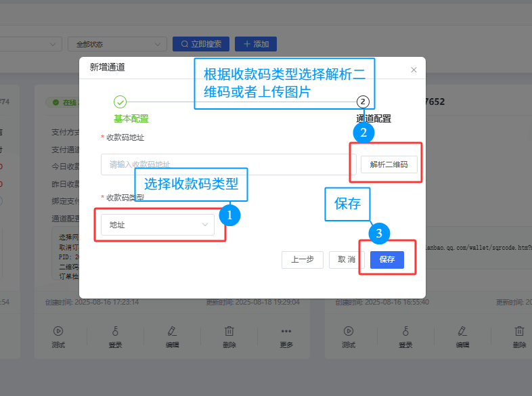
Task: Click the 登录 key icon in the 7652 card
Action: point(405,331)
